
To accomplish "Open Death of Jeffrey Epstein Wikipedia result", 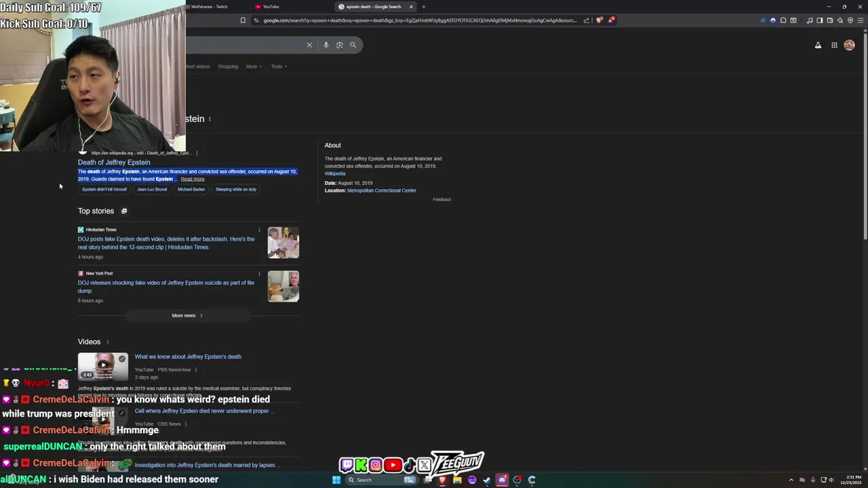I will (114, 163).
